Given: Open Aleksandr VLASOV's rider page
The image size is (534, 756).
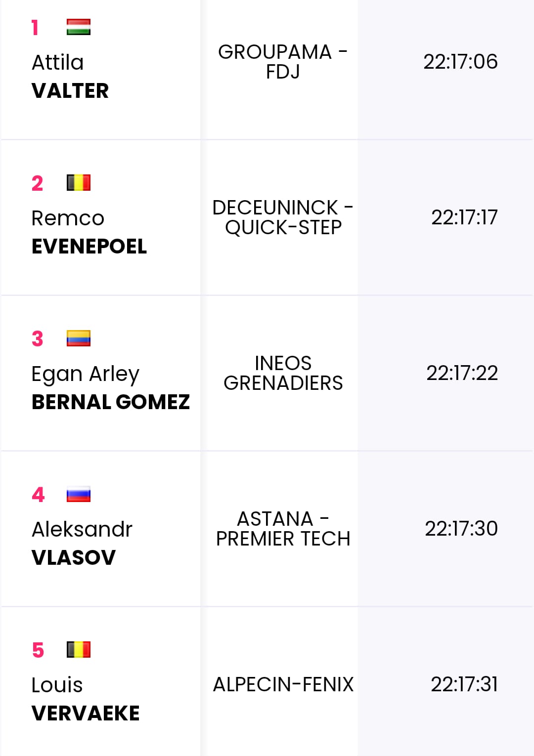Looking at the screenshot, I should tap(82, 544).
